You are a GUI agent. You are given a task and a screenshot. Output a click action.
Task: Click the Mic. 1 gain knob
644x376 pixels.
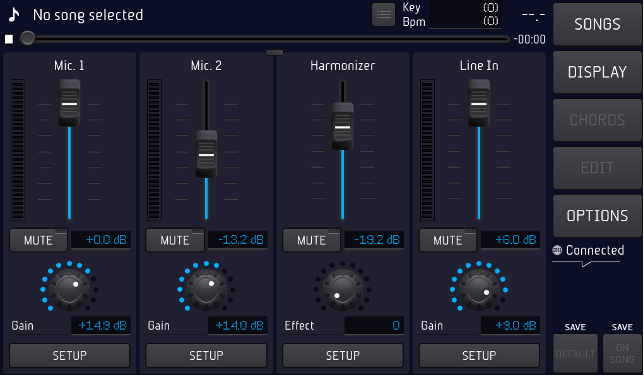(x=69, y=289)
